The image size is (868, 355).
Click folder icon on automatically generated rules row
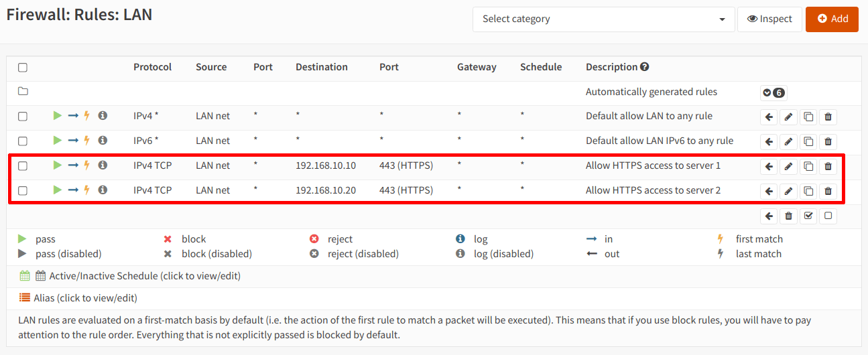click(x=23, y=92)
